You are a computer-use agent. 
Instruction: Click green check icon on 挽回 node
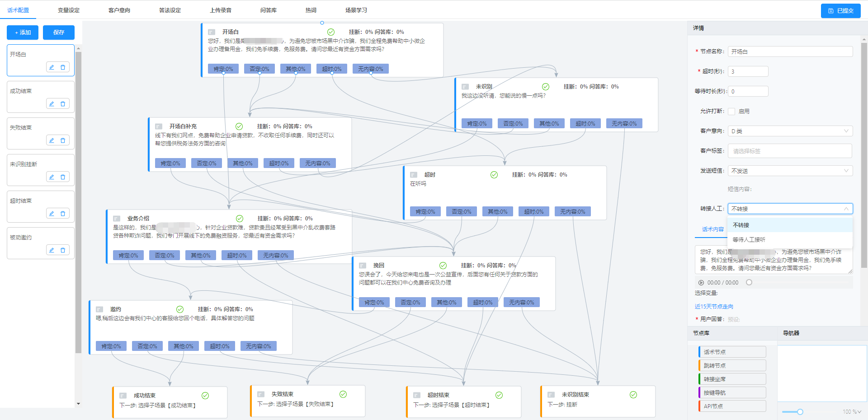coord(443,266)
